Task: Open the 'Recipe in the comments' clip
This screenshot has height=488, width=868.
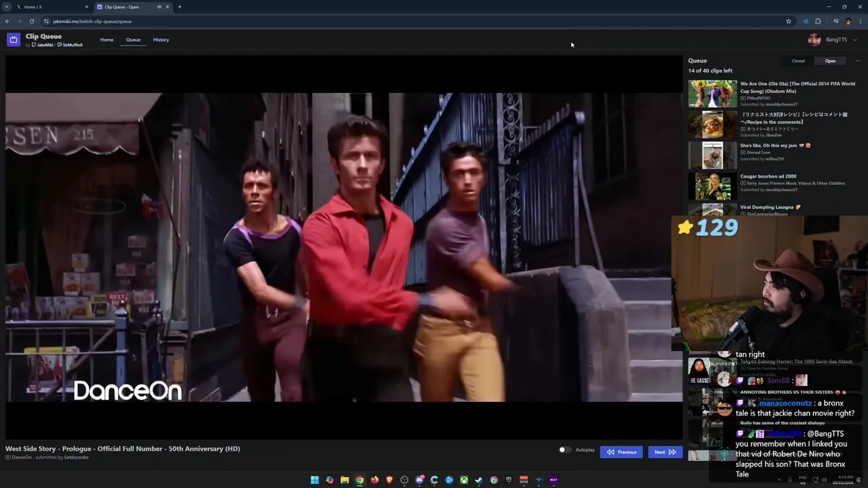Action: click(793, 118)
